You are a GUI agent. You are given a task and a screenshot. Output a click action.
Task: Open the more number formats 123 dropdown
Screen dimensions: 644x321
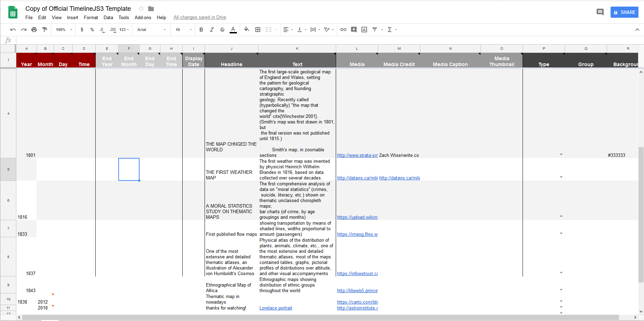click(x=122, y=30)
